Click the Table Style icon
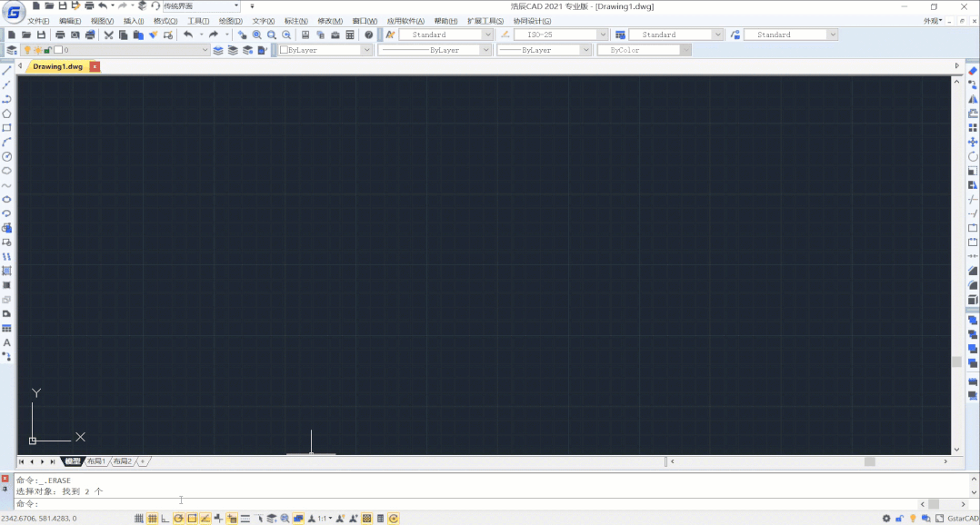 click(x=620, y=35)
